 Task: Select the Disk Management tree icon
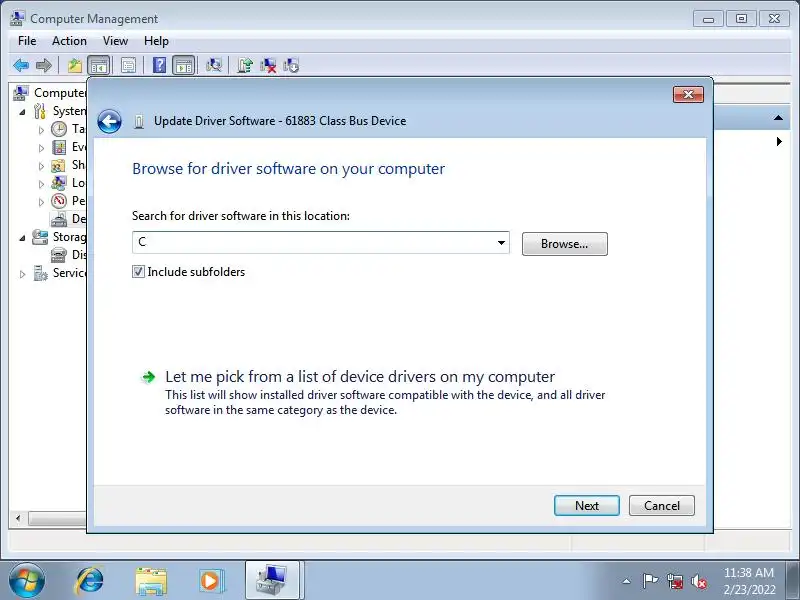59,255
